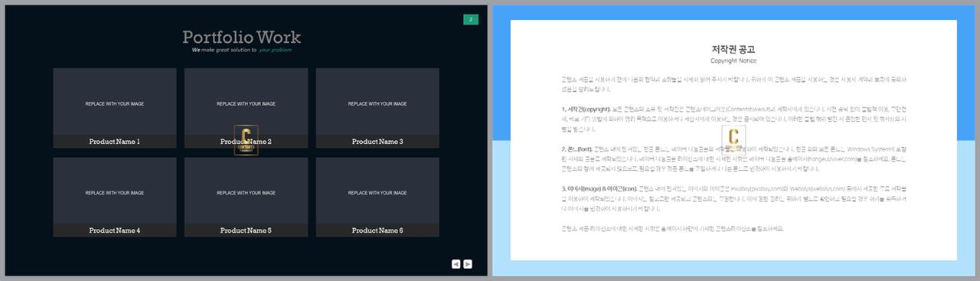The image size is (980, 281).
Task: Select the Product Name 4 image placeholder
Action: [115, 191]
